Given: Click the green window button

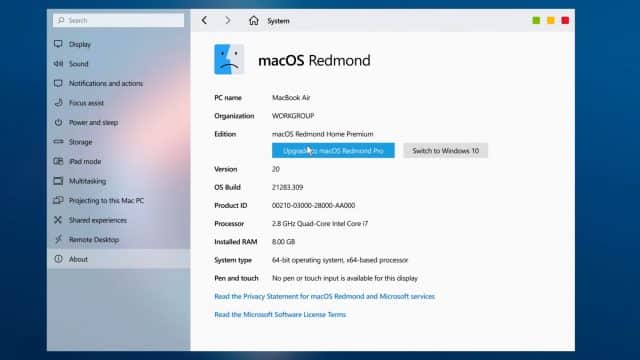Looking at the screenshot, I should pos(536,20).
